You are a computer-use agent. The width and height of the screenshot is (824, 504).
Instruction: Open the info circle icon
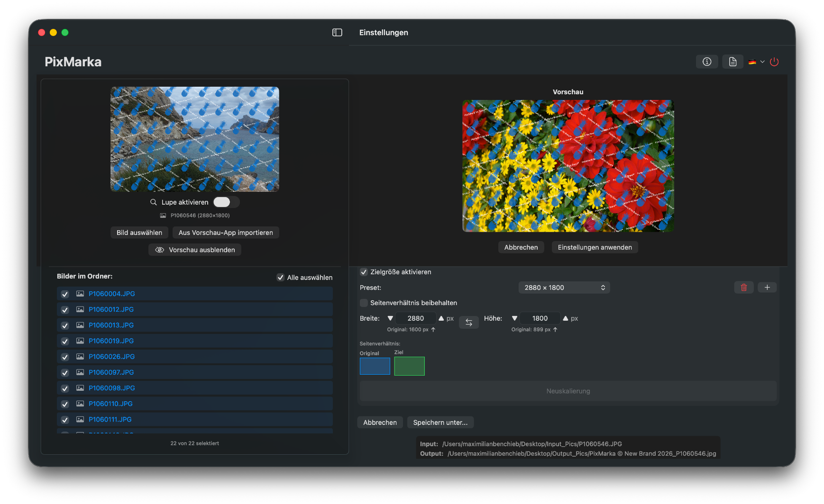pos(707,62)
